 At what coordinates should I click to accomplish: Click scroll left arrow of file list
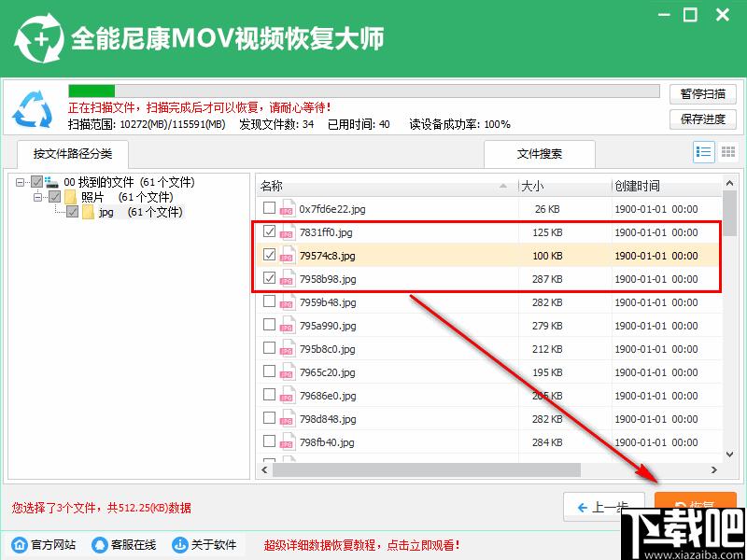(x=265, y=470)
